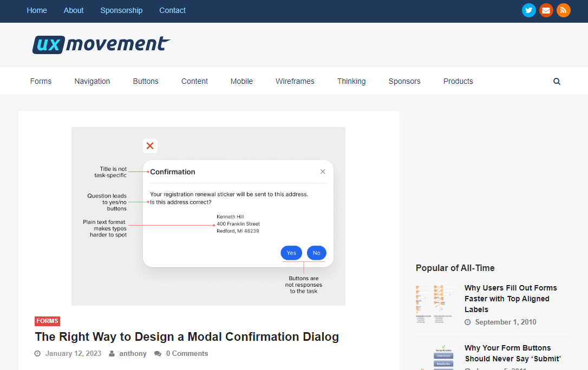Navigate to the Home menu item

click(x=36, y=10)
